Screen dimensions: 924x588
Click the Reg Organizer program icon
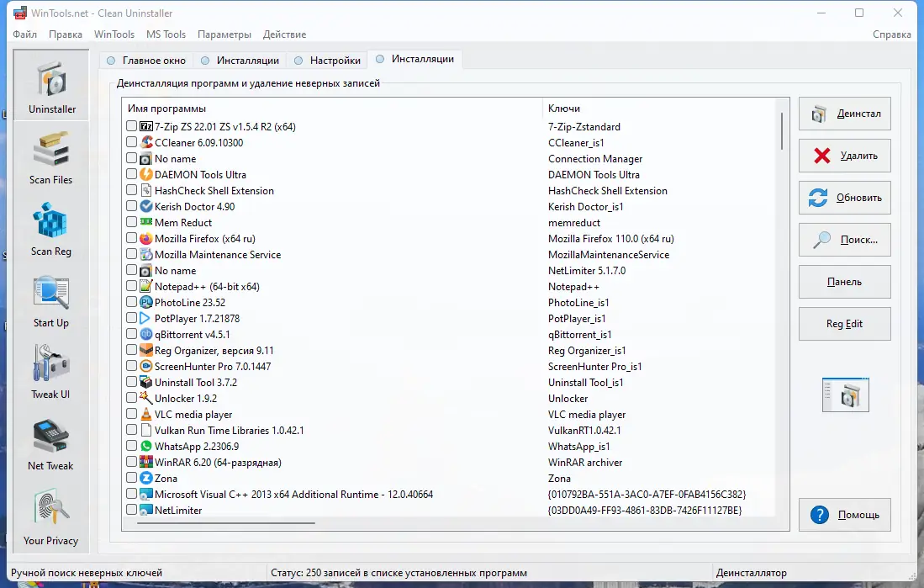(146, 350)
